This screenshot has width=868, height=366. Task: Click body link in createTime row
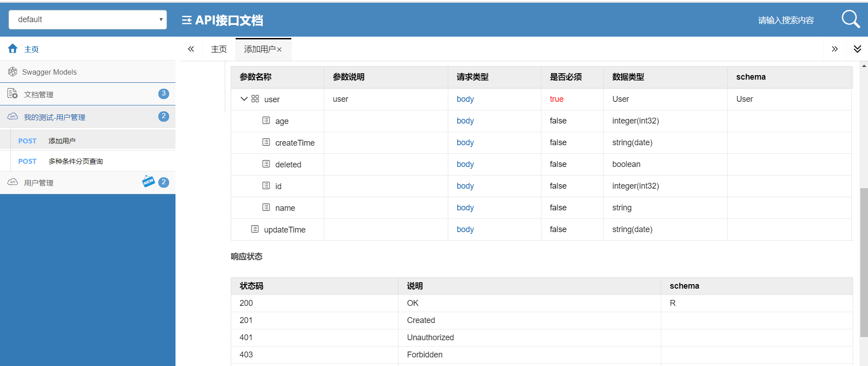465,143
